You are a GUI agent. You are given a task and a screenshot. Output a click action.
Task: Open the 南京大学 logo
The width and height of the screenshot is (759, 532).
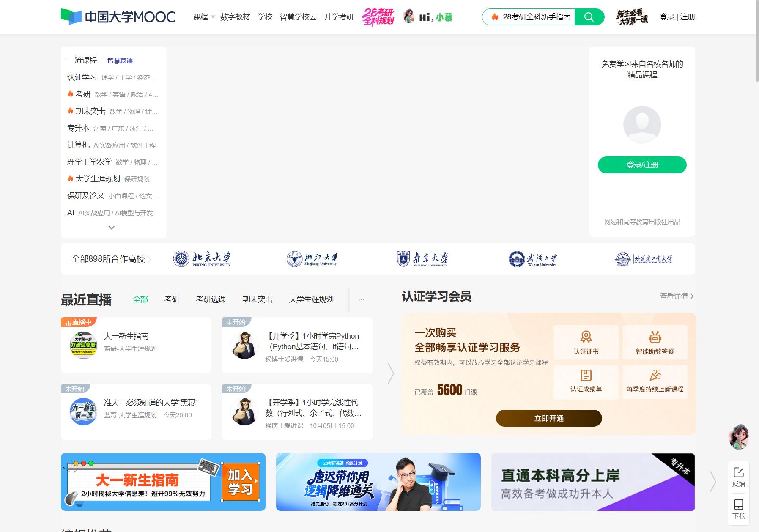(x=422, y=259)
